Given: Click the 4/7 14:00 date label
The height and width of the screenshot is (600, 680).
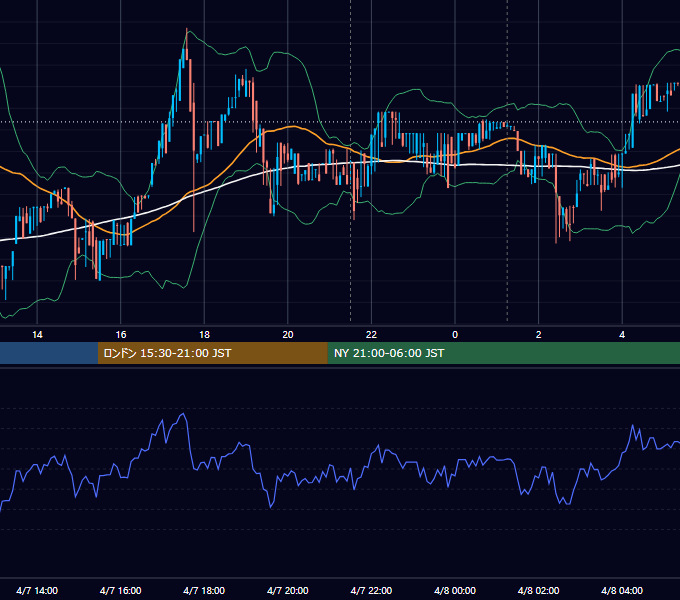Looking at the screenshot, I should 37,590.
